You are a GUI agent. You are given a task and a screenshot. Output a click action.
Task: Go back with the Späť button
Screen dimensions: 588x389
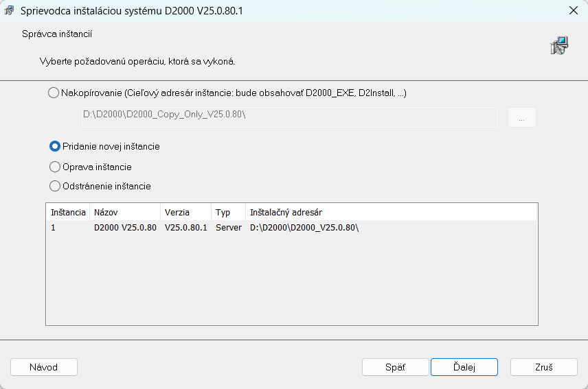(395, 367)
